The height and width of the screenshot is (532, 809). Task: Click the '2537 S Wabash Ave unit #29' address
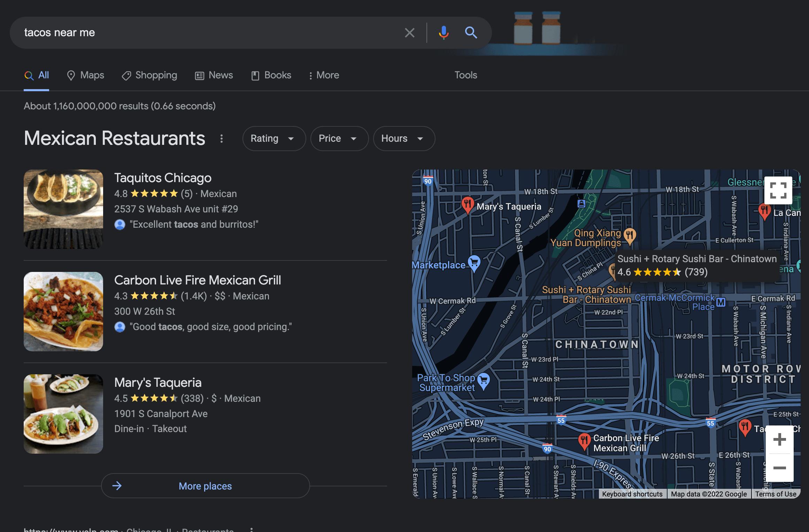(x=176, y=209)
